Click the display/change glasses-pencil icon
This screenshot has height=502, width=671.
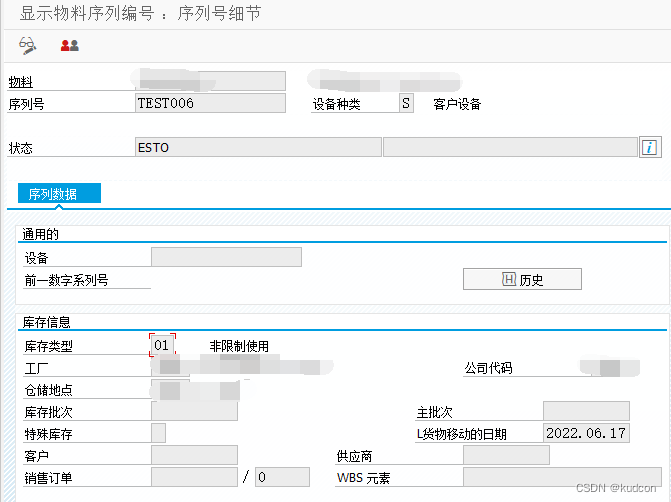tap(28, 45)
